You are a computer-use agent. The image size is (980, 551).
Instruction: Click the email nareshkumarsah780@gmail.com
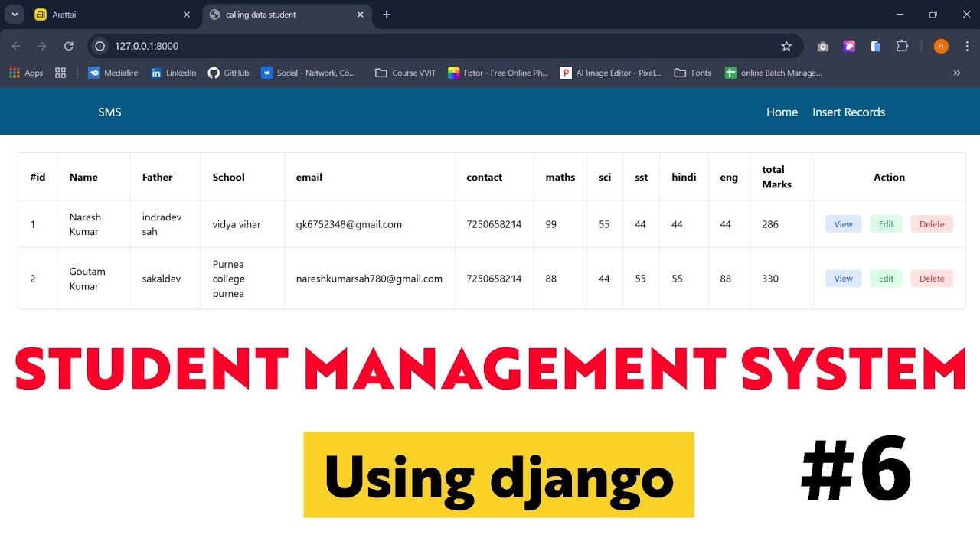pyautogui.click(x=369, y=279)
